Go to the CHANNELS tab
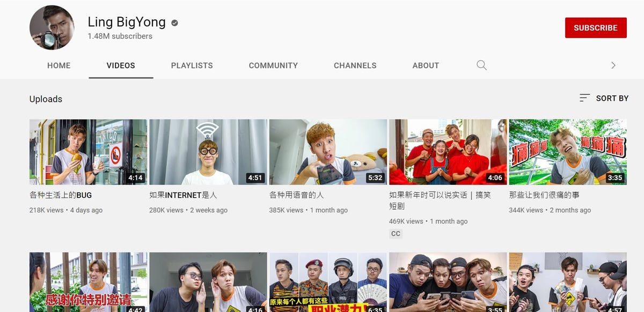 coord(355,65)
